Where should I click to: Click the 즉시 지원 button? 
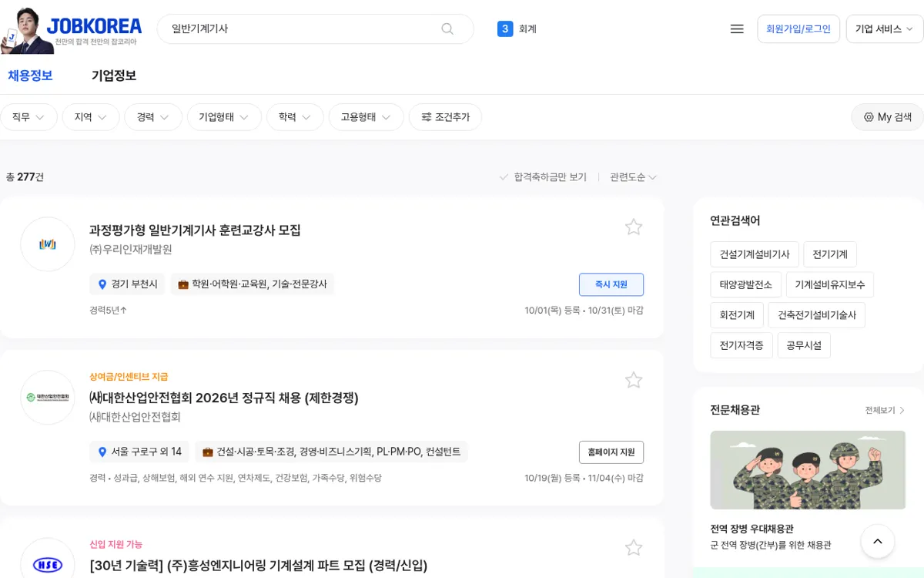(611, 284)
